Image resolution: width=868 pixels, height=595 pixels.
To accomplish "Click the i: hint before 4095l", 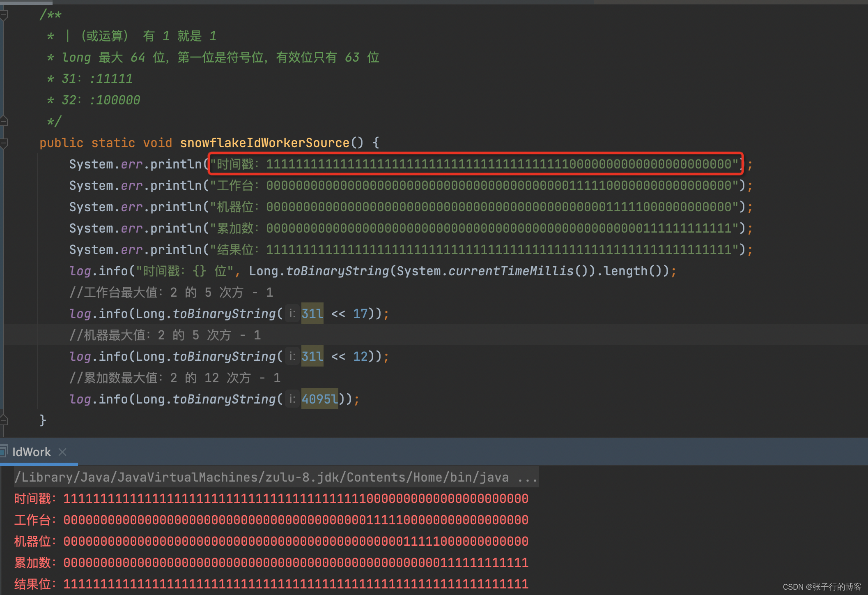I will click(x=292, y=399).
